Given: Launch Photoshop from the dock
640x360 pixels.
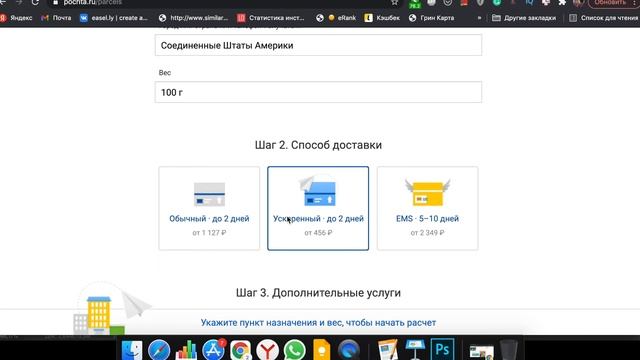Looking at the screenshot, I should pyautogui.click(x=442, y=349).
